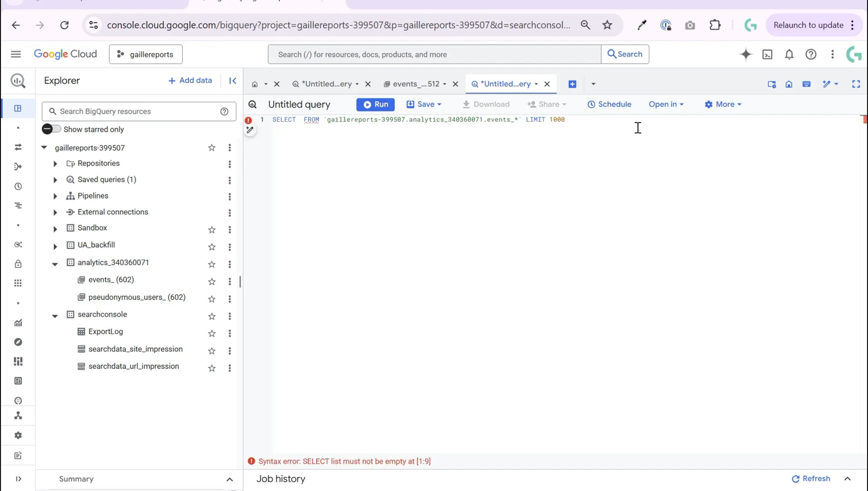The width and height of the screenshot is (868, 491).
Task: Click Schedule button
Action: click(x=609, y=104)
